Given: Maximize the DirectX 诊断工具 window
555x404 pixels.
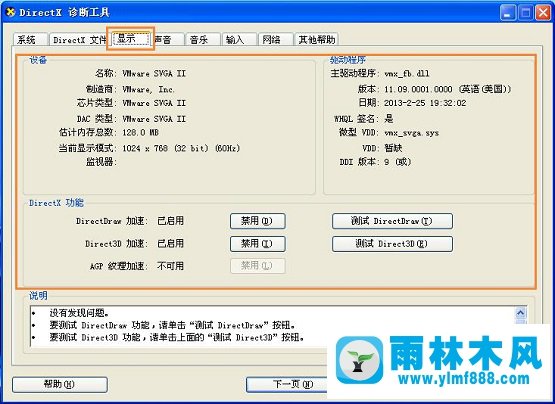Looking at the screenshot, I should [x=526, y=13].
